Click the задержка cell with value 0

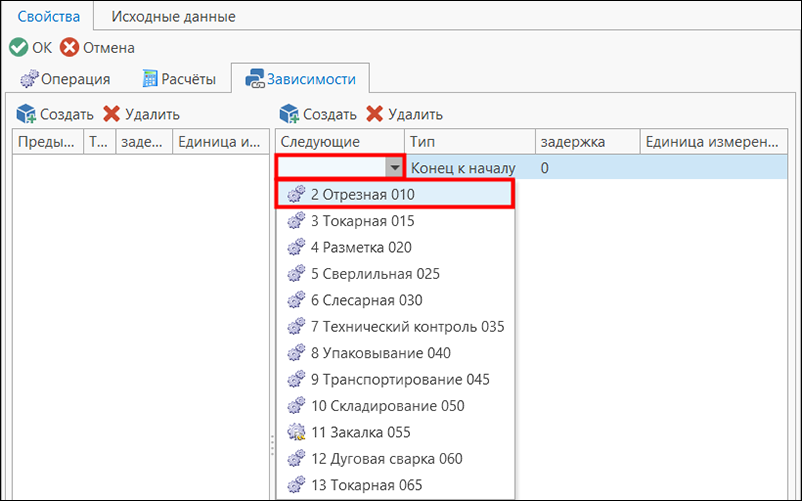pos(587,168)
